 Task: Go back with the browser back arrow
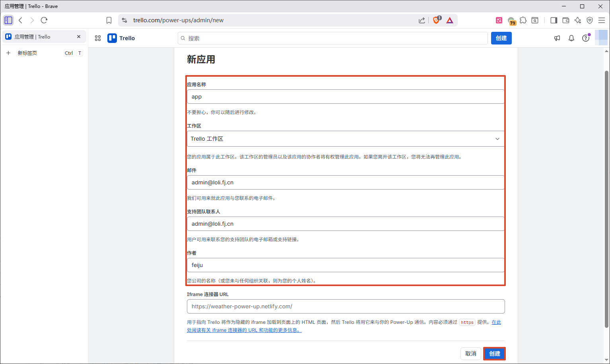click(21, 20)
